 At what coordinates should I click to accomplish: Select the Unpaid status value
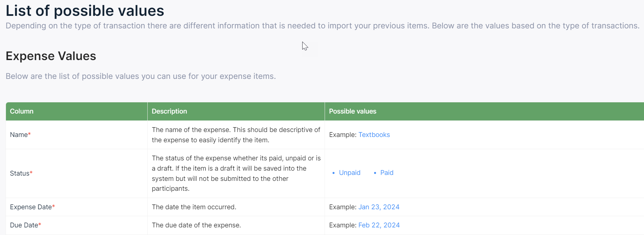point(349,173)
